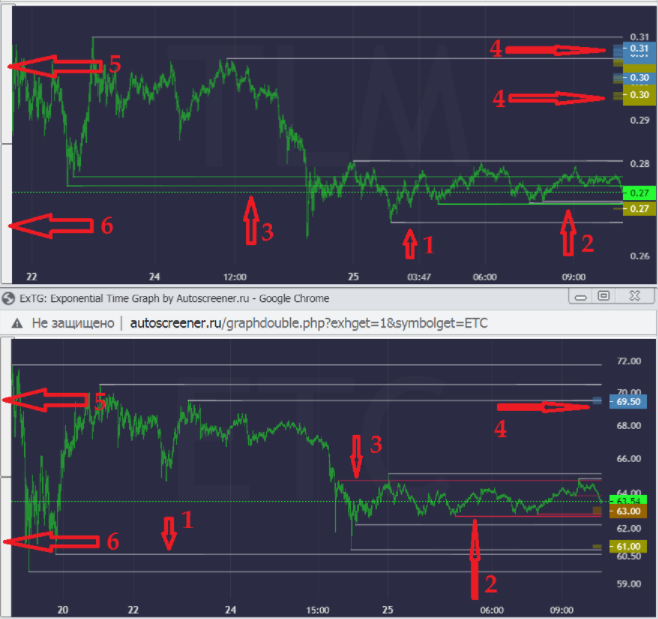Click the blue 69.50 price label
This screenshot has height=619, width=658.
click(628, 402)
